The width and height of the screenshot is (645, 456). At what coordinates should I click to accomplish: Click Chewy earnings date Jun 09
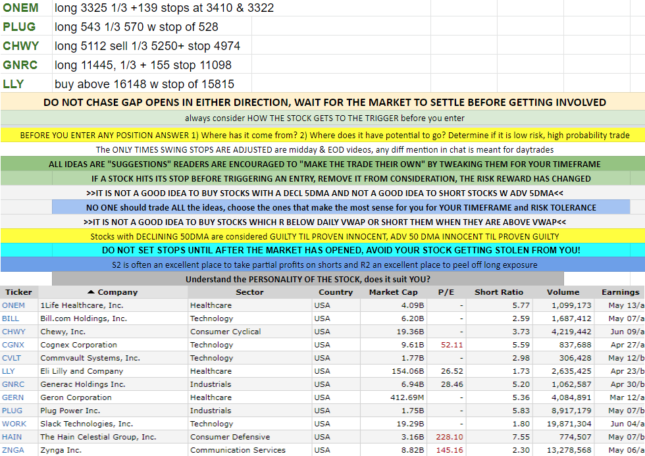tap(627, 331)
